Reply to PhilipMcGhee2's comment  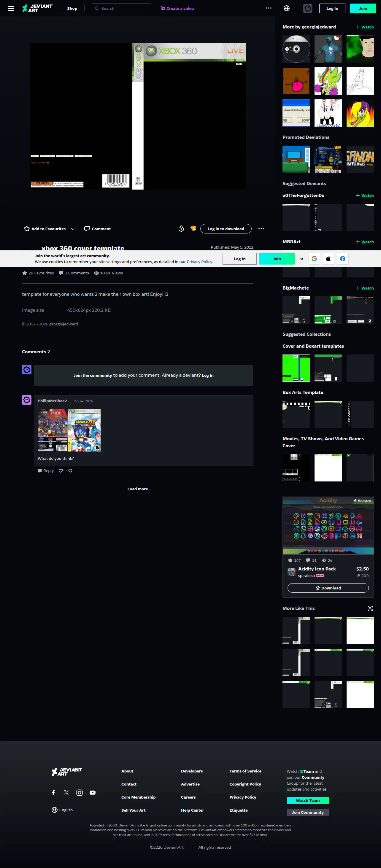(x=46, y=471)
